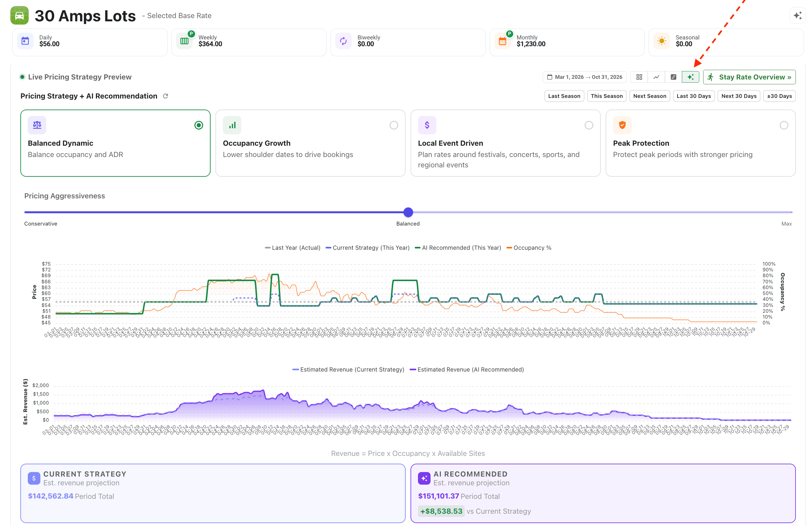Select the Balanced Dynamic radio button
This screenshot has width=812, height=526.
(x=199, y=125)
